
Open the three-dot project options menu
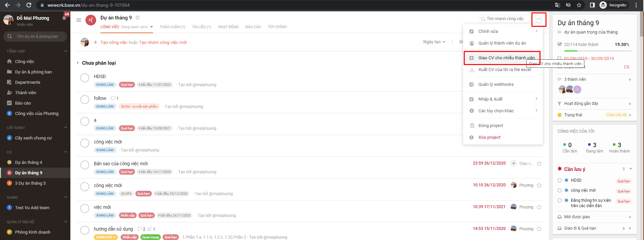[x=539, y=19]
